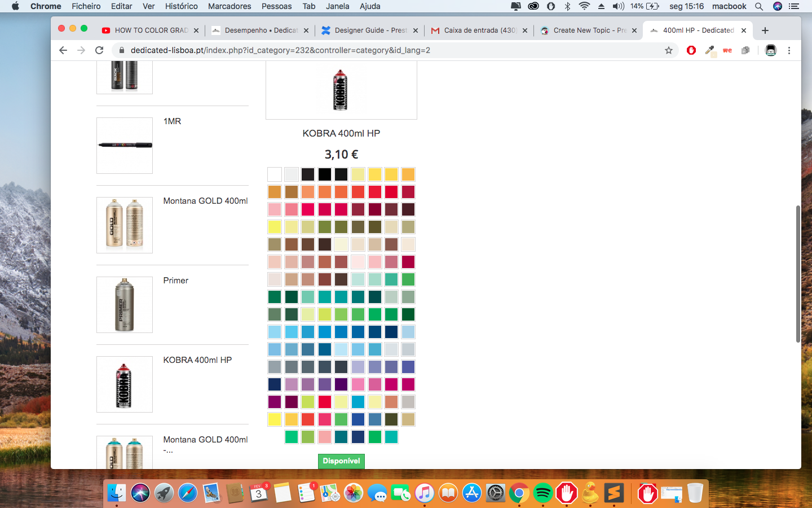Select the light pink swatch starting the third row
This screenshot has height=508, width=812.
(x=275, y=209)
